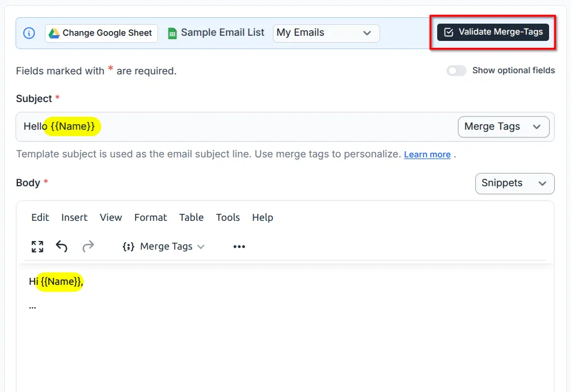Open the Learn more link

427,154
